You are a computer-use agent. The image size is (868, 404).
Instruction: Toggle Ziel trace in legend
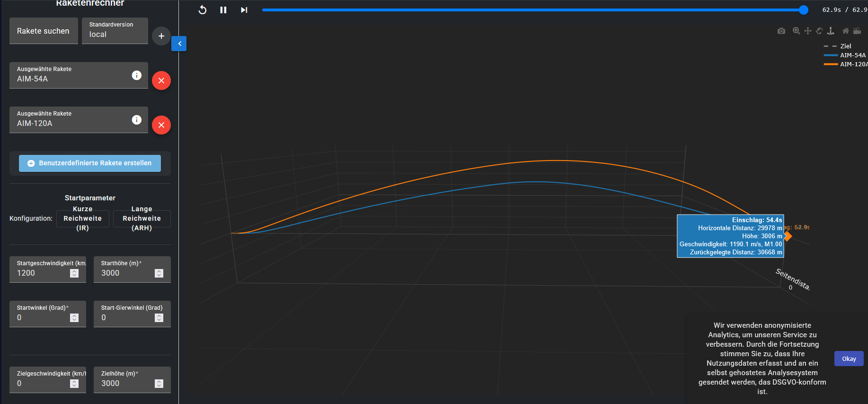[x=845, y=46]
